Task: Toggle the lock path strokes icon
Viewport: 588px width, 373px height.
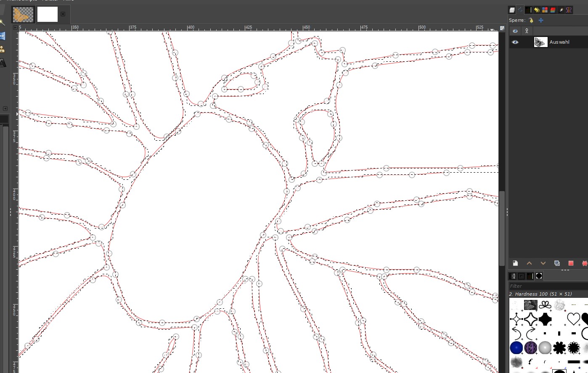Action: tap(531, 20)
